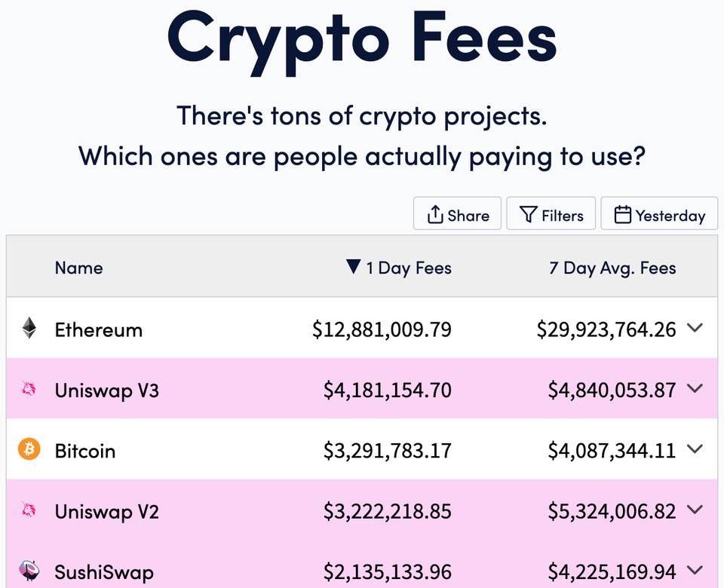724x588 pixels.
Task: Open the Yesterday date picker
Action: click(659, 215)
